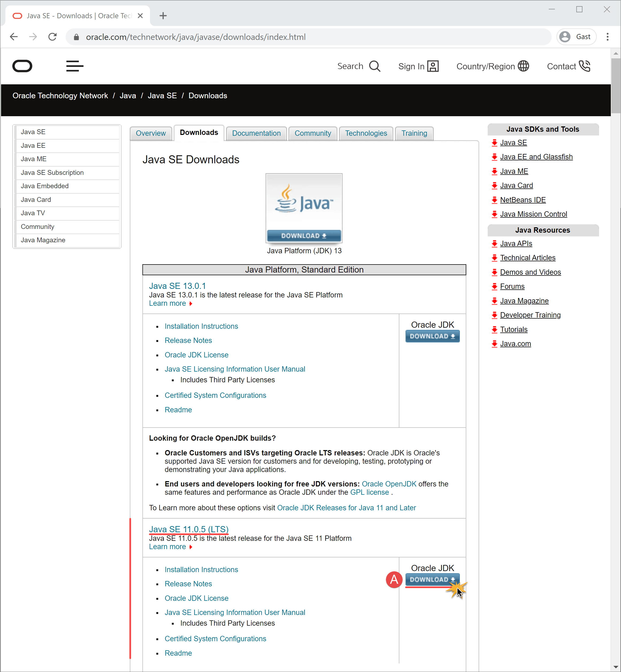Download Oracle JDK for Java SE 13.0.1
Viewport: 621px width, 672px height.
[x=432, y=336]
